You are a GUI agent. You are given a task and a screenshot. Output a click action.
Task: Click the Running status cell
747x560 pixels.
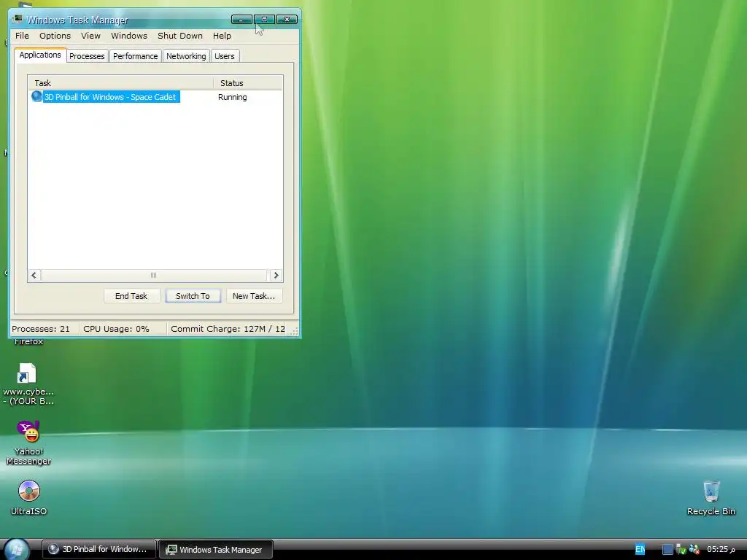pyautogui.click(x=233, y=97)
